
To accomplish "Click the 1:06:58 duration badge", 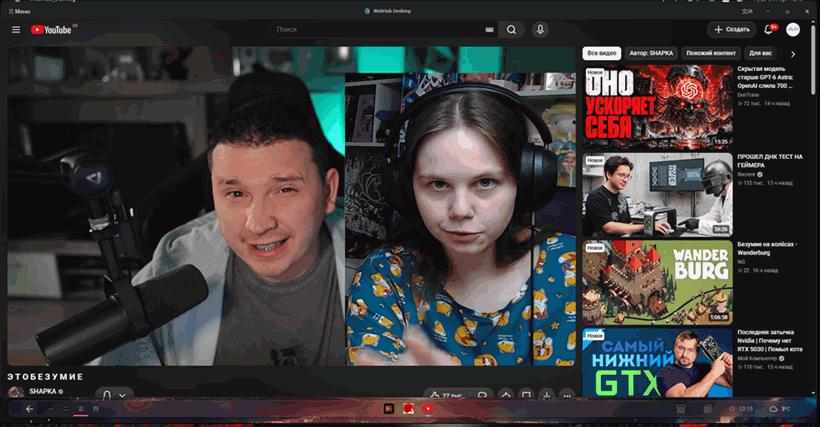I will pos(719,317).
